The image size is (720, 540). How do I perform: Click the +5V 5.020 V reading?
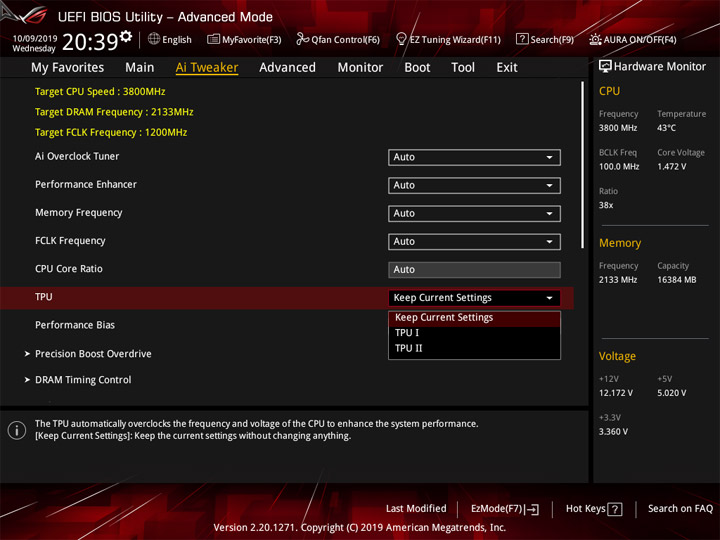(672, 393)
